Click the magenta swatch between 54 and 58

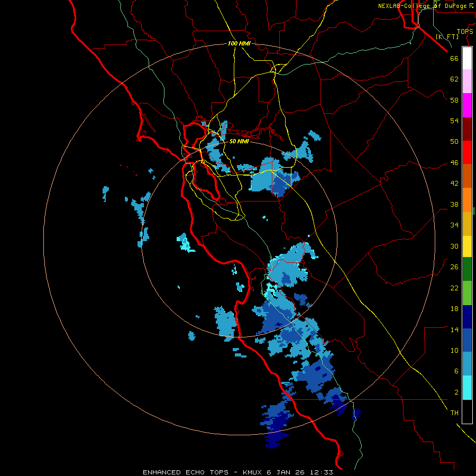coord(467,105)
